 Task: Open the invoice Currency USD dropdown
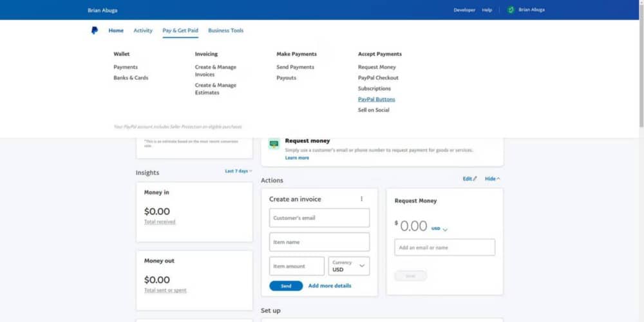click(349, 266)
